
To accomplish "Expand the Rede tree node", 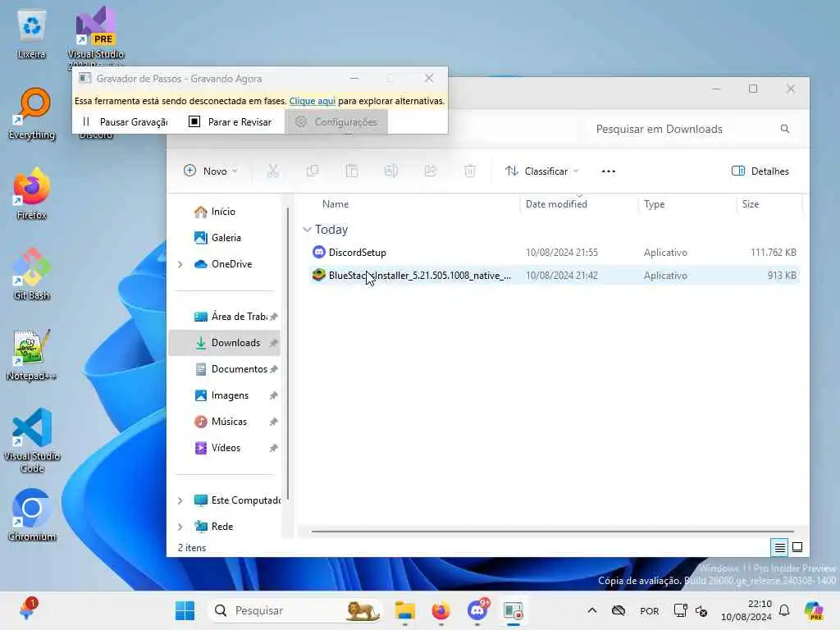I will pyautogui.click(x=180, y=527).
